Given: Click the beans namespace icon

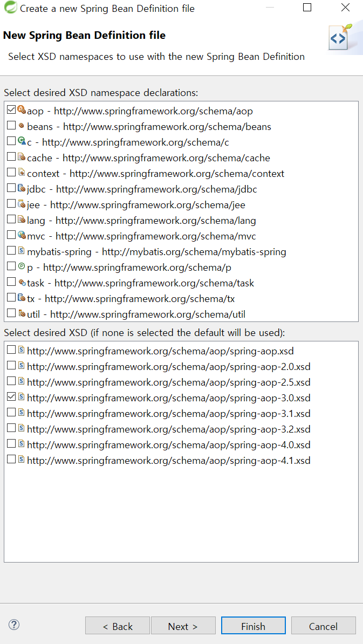Looking at the screenshot, I should (x=22, y=126).
